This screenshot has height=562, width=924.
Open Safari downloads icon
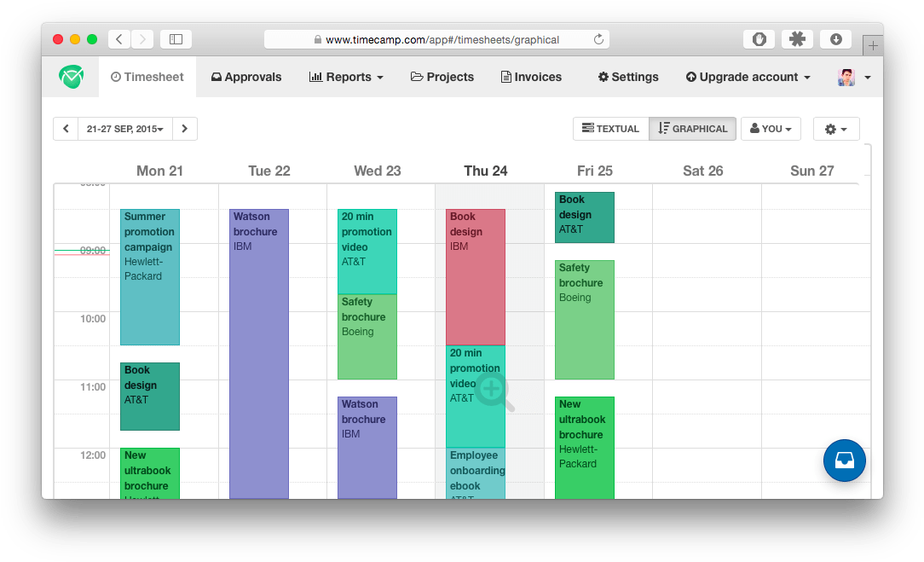(x=835, y=39)
